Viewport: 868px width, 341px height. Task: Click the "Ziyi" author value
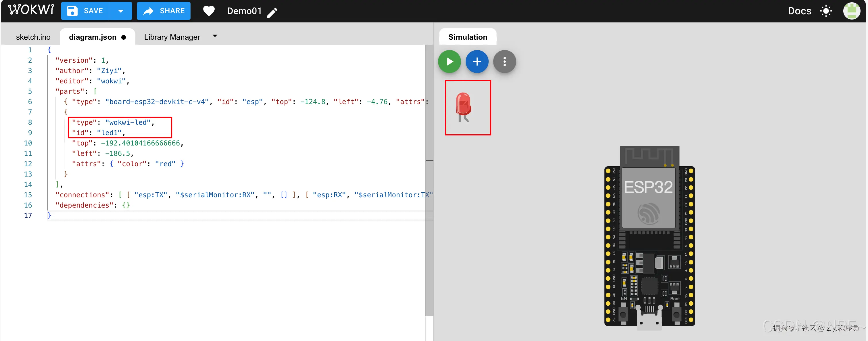(109, 70)
